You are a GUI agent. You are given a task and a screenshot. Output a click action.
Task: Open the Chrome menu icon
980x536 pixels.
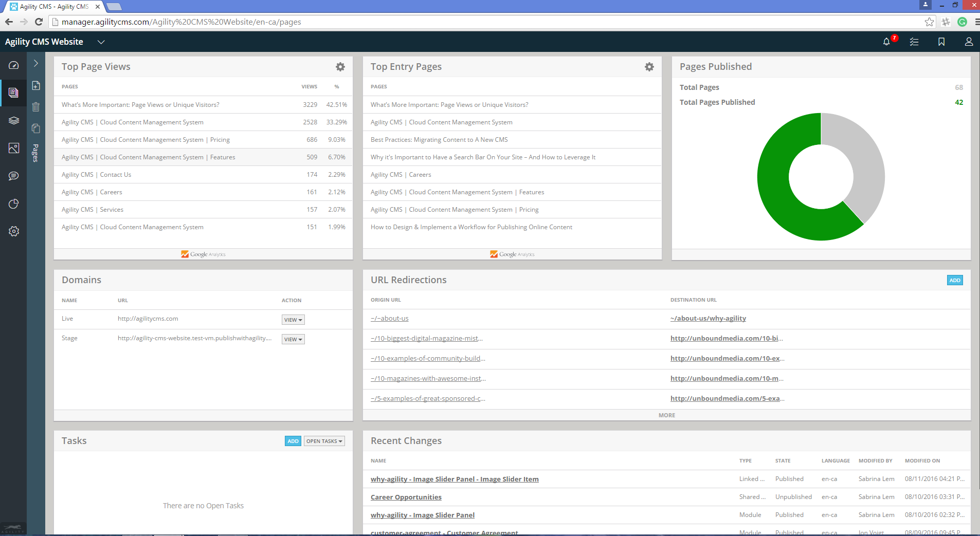tap(976, 22)
